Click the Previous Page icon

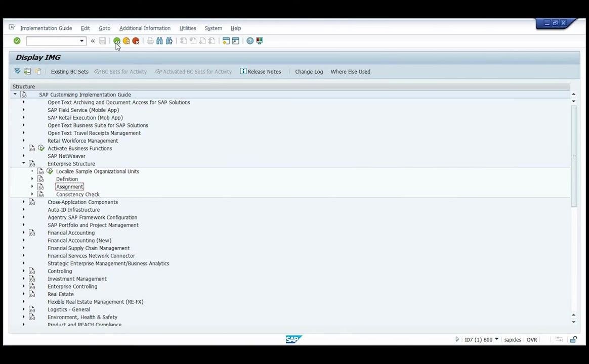pos(193,41)
